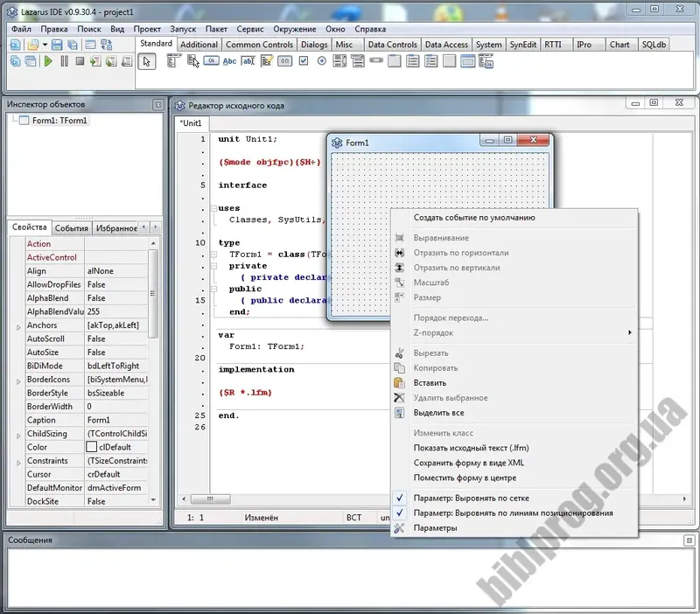Choose 'Поместить форму в центре'
700x614 pixels.
(465, 478)
